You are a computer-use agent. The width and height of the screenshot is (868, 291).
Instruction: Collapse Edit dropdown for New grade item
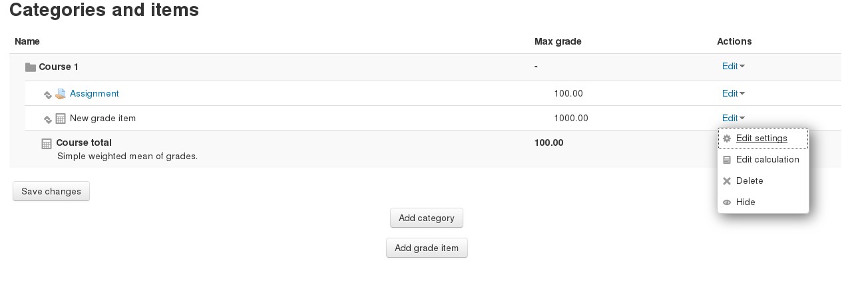point(734,118)
